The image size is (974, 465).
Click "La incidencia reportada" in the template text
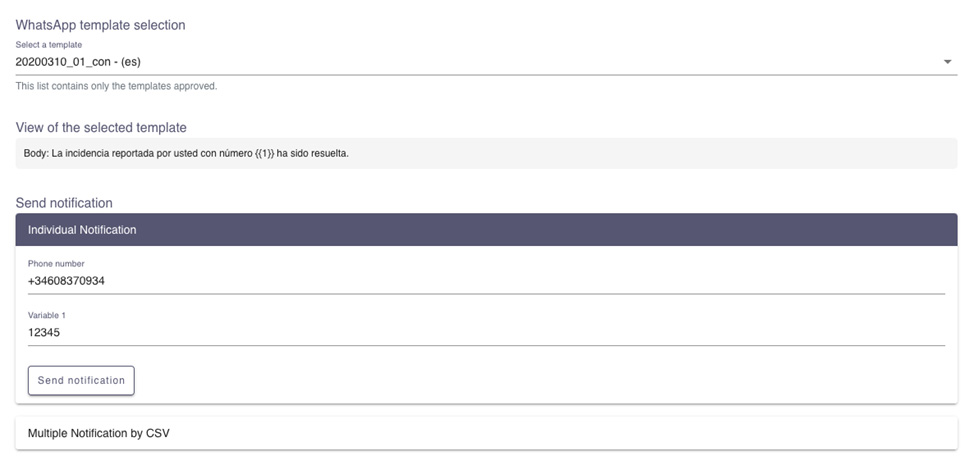pyautogui.click(x=102, y=154)
